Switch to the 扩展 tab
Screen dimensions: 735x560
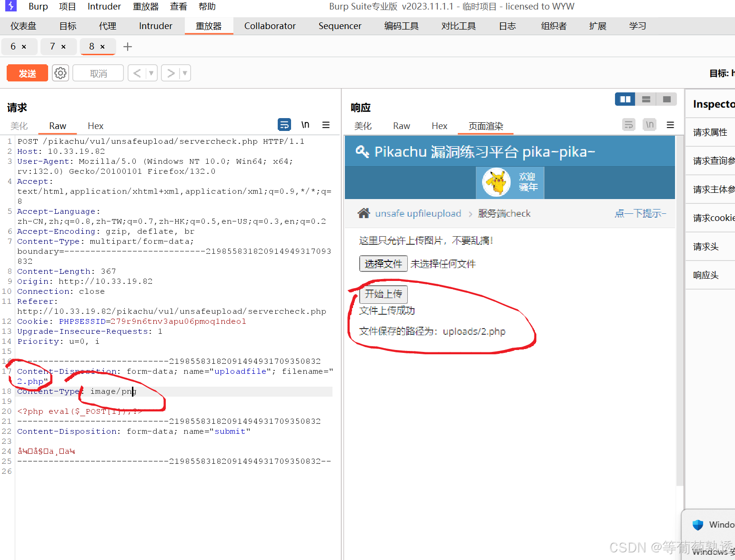(x=598, y=26)
